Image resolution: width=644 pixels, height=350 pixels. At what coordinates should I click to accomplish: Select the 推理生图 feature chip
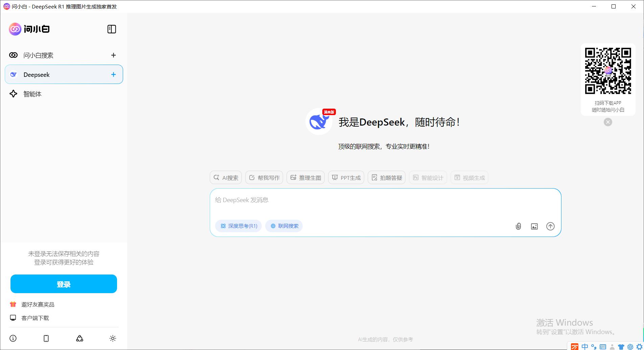click(x=305, y=177)
